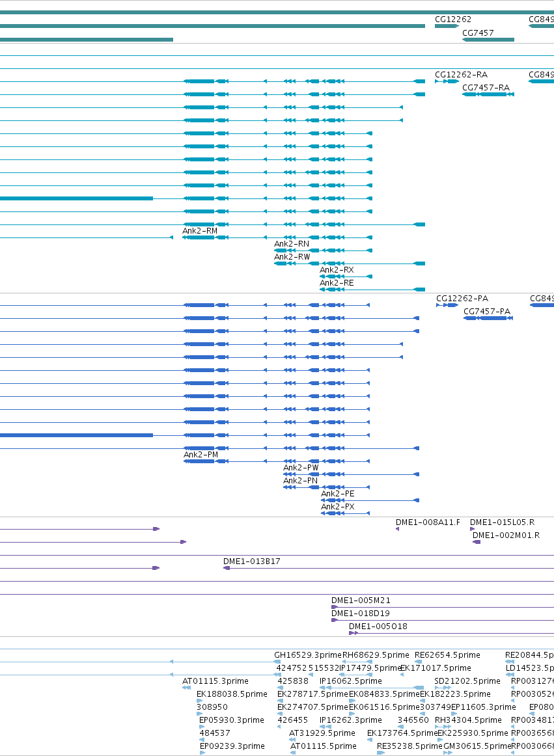Select the CG12262-RA transcript label
The image size is (554, 756).
pos(461,74)
